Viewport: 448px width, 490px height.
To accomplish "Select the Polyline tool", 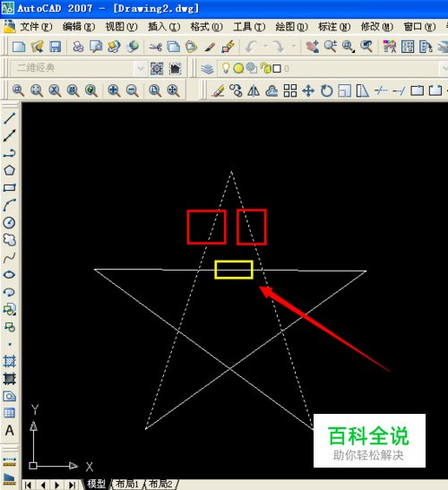I will [9, 153].
